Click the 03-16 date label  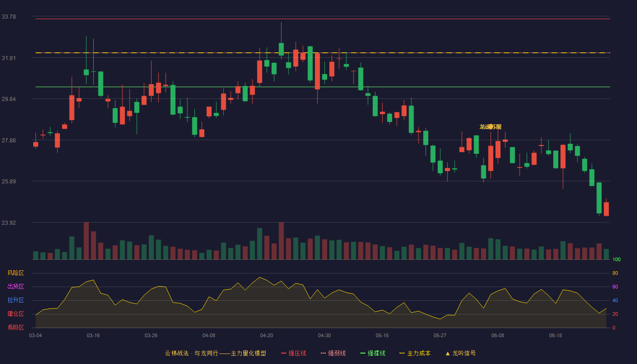click(x=93, y=335)
